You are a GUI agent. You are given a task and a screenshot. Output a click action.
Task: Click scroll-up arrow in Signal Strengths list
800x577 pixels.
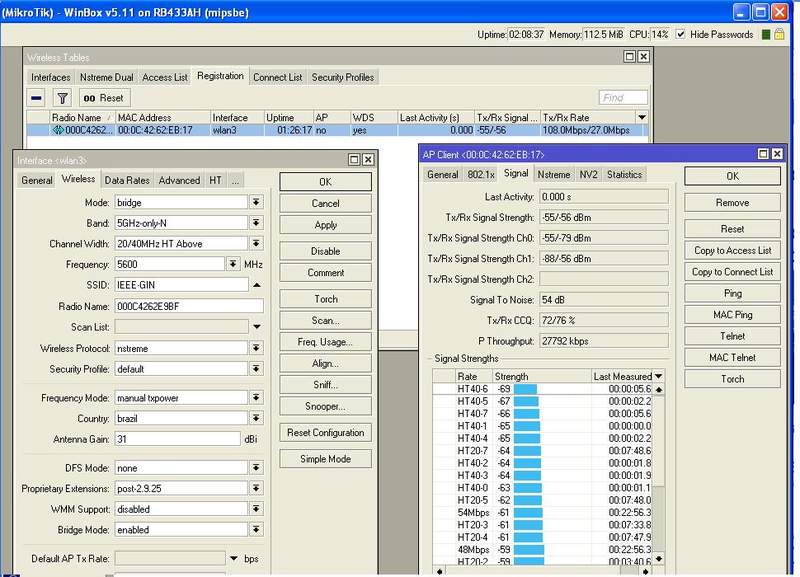tap(659, 390)
